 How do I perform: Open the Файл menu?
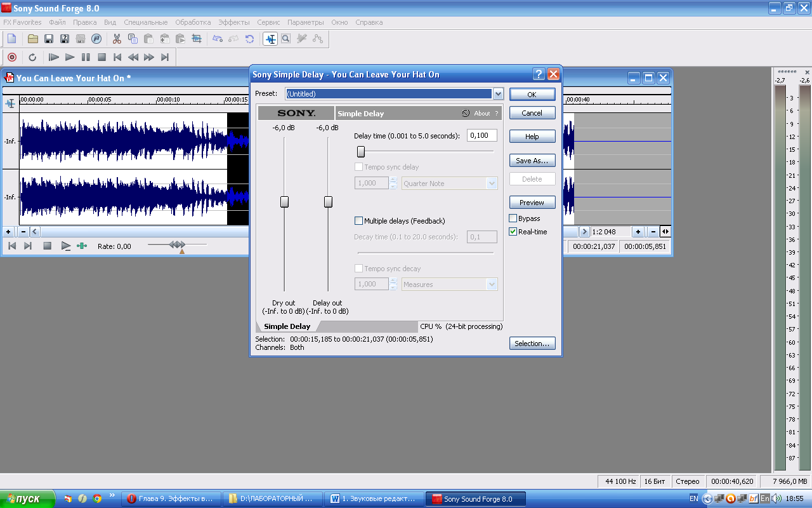coord(57,22)
